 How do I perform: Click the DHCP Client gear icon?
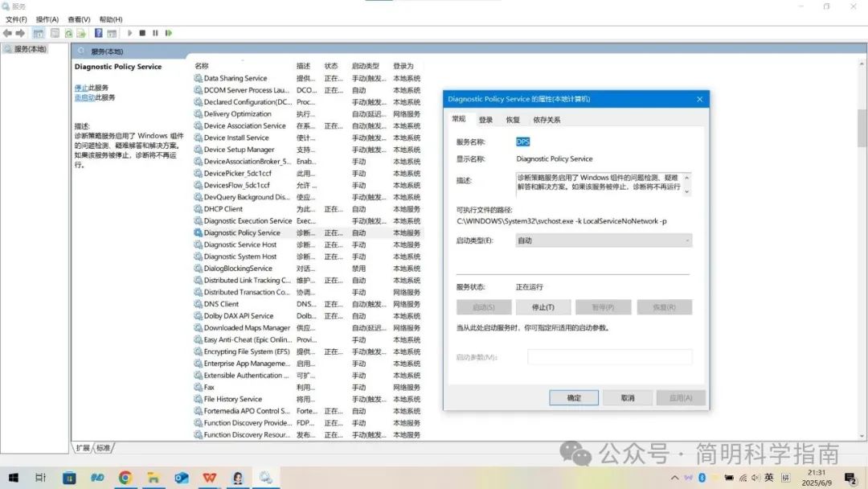click(x=199, y=209)
